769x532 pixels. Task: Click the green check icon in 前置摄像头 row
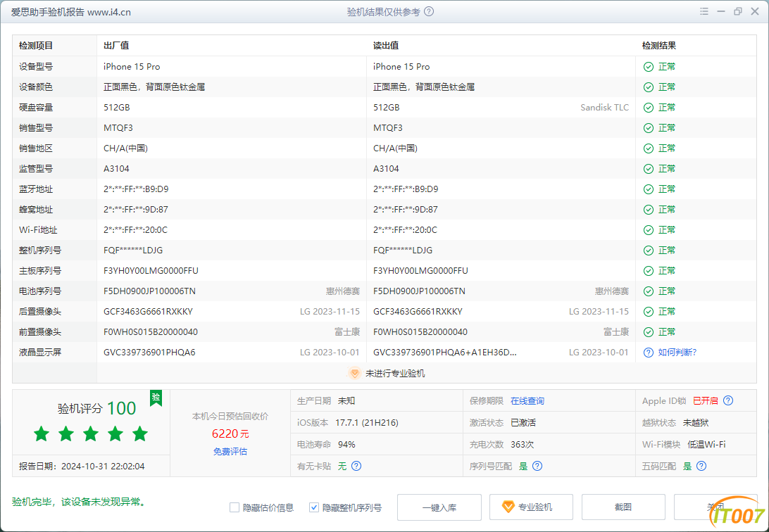(x=649, y=332)
